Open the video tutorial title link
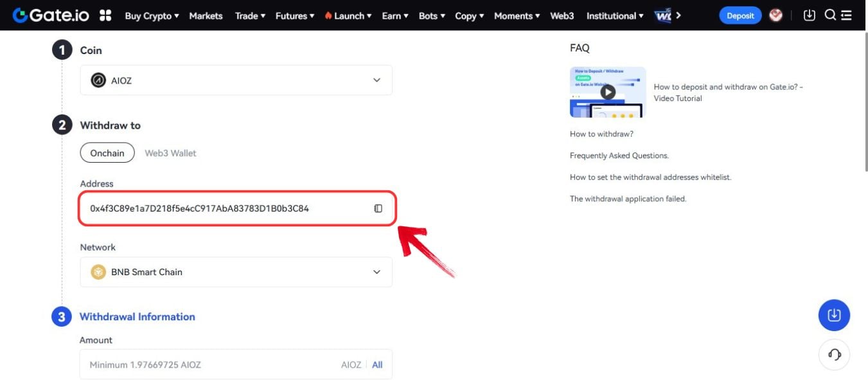The width and height of the screenshot is (868, 380). tap(728, 93)
